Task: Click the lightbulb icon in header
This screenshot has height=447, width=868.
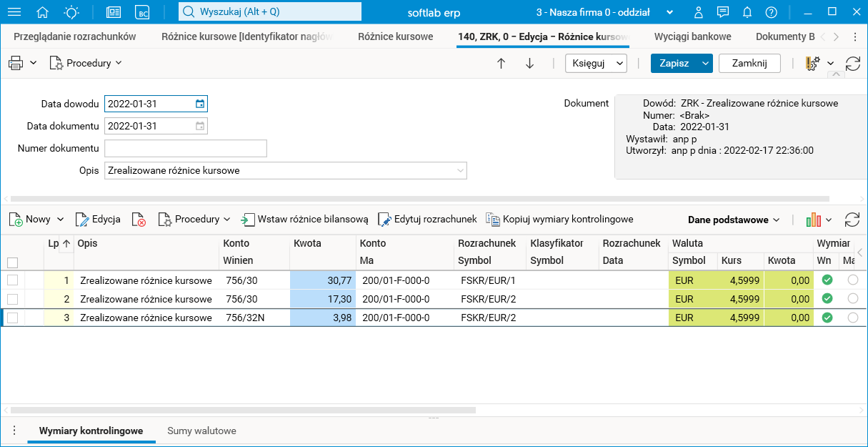Action: coord(71,12)
